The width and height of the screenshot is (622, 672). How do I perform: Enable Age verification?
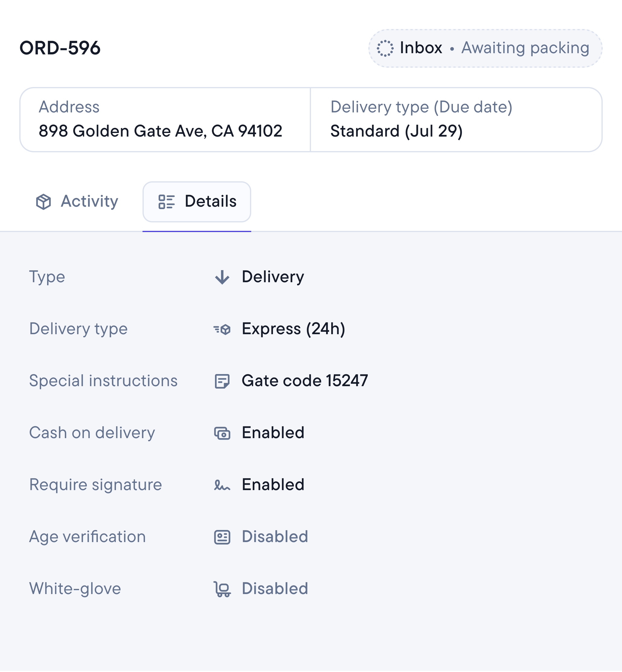275,537
